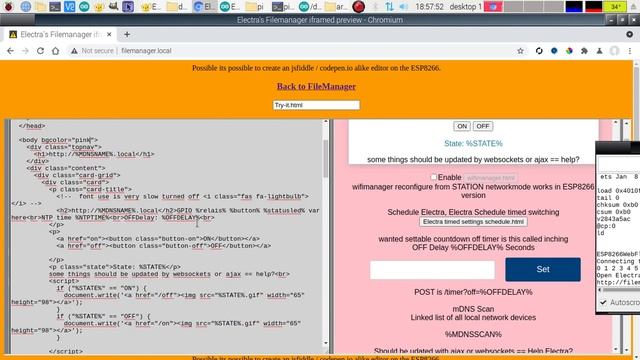
Task: Click the red record button in taskbar
Action: pos(358,7)
